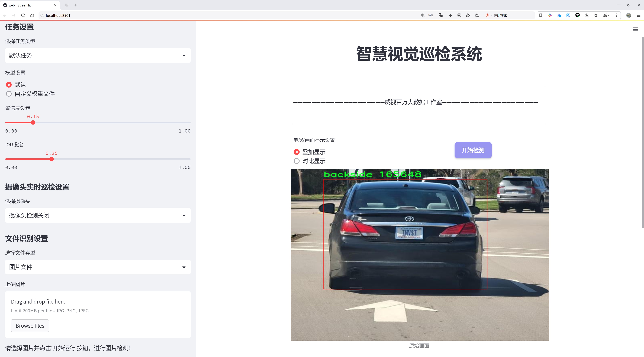
Task: Expand the 图片文件 file type dropdown
Action: pyautogui.click(x=98, y=267)
